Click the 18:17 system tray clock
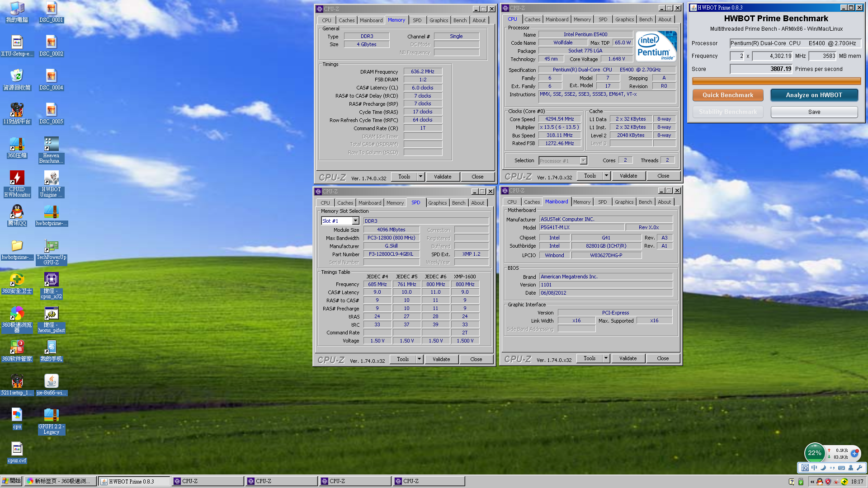 pyautogui.click(x=857, y=482)
